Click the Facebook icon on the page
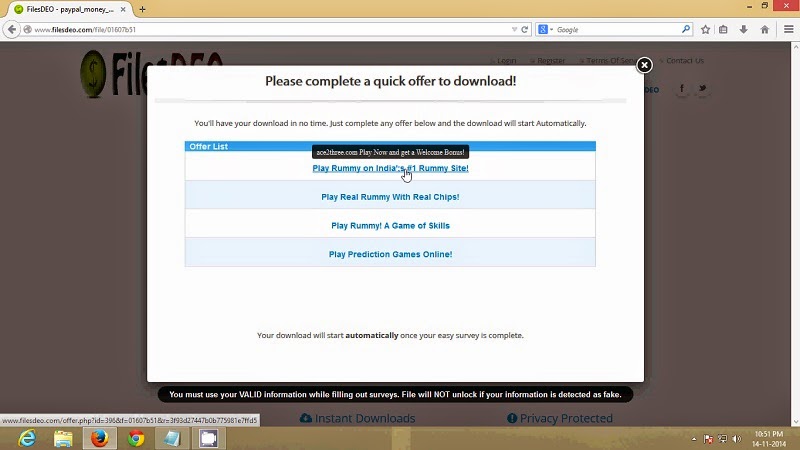Screen dimensions: 800x450 tap(682, 88)
